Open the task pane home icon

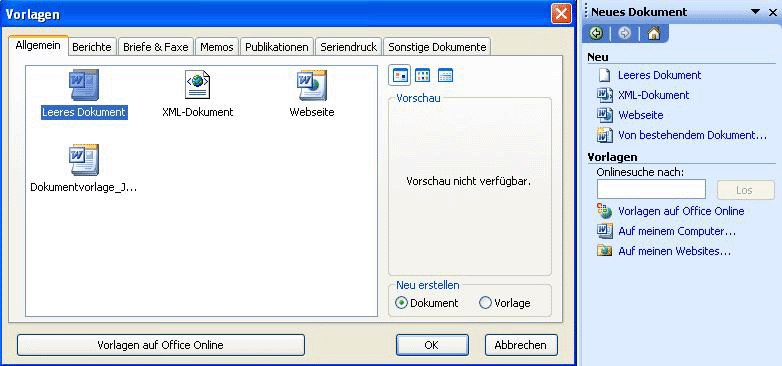point(654,33)
